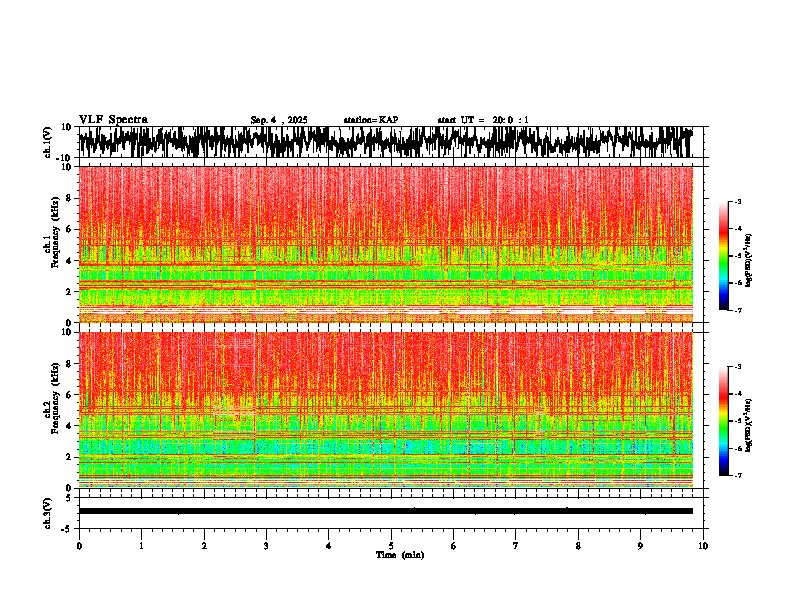This screenshot has width=792, height=612.
Task: Click the time axis tick label 9
Action: (x=640, y=546)
